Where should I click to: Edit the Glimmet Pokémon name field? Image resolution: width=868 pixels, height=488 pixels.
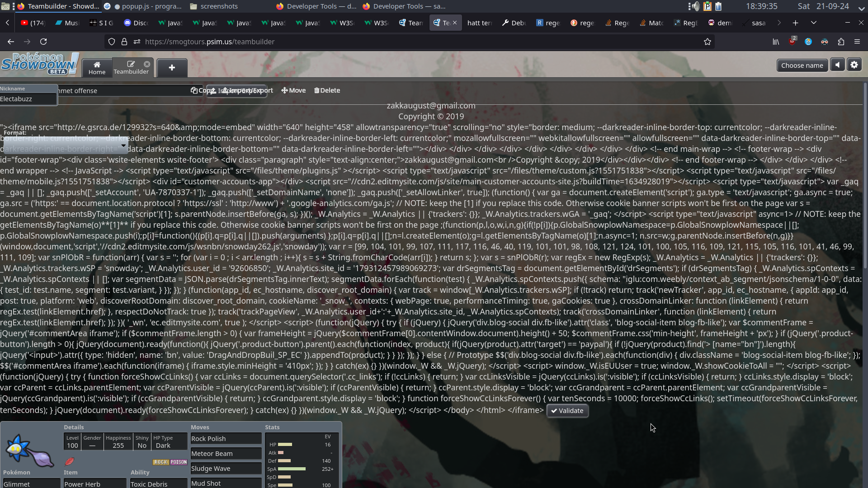(31, 483)
